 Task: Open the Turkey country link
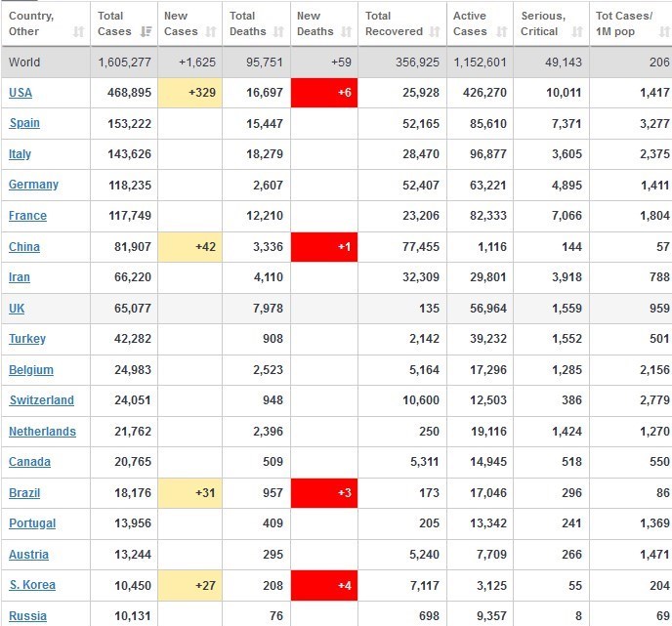[27, 339]
